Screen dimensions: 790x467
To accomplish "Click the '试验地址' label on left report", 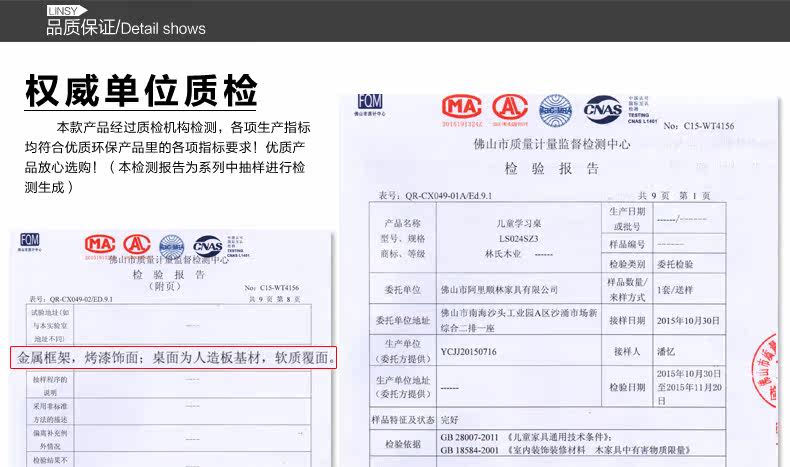I will (x=50, y=325).
